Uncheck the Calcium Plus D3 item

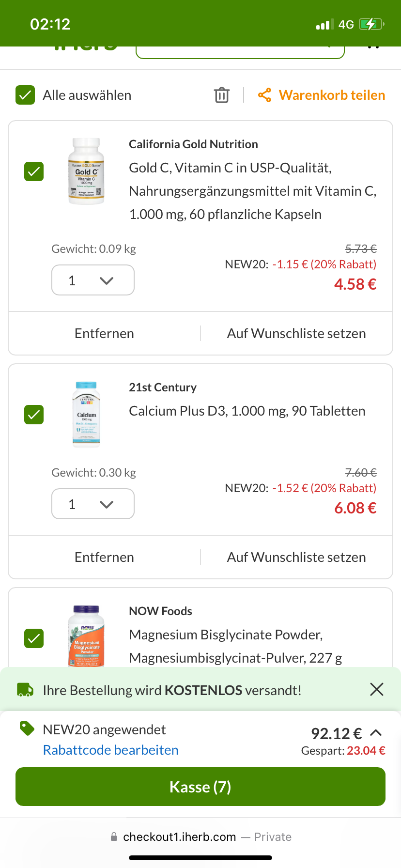click(x=34, y=415)
